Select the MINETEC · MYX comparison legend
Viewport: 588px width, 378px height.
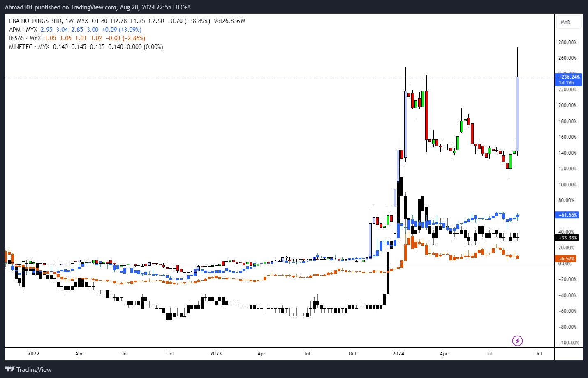click(x=29, y=47)
